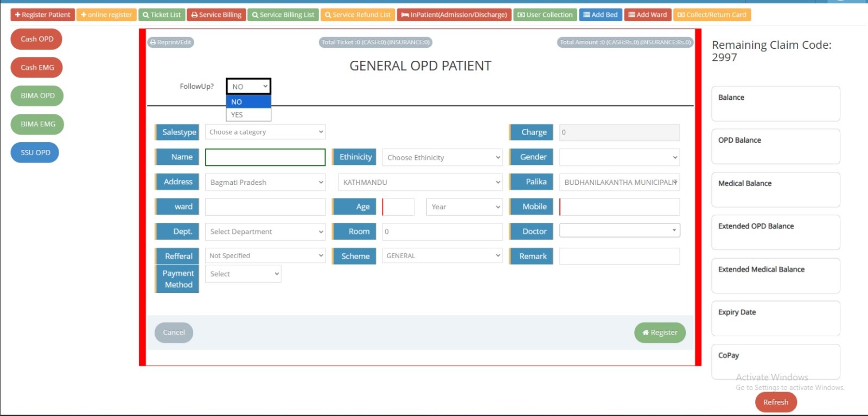
Task: Open KATHMANDU district dropdown
Action: (x=420, y=182)
